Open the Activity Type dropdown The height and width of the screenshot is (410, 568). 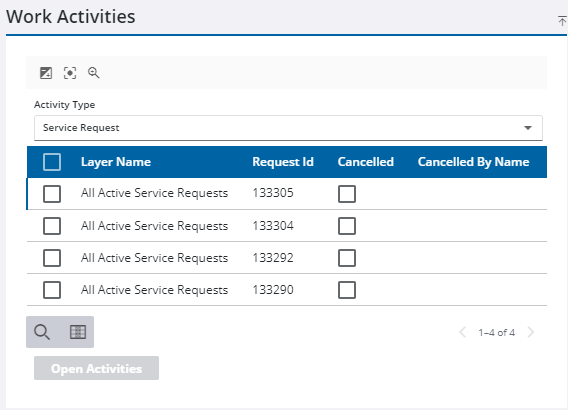288,128
